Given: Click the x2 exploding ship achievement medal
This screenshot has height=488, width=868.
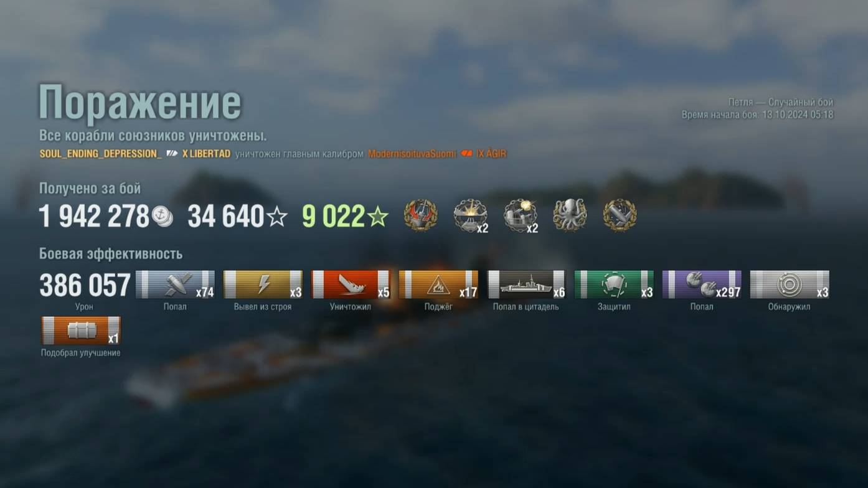Looking at the screenshot, I should coord(470,215).
